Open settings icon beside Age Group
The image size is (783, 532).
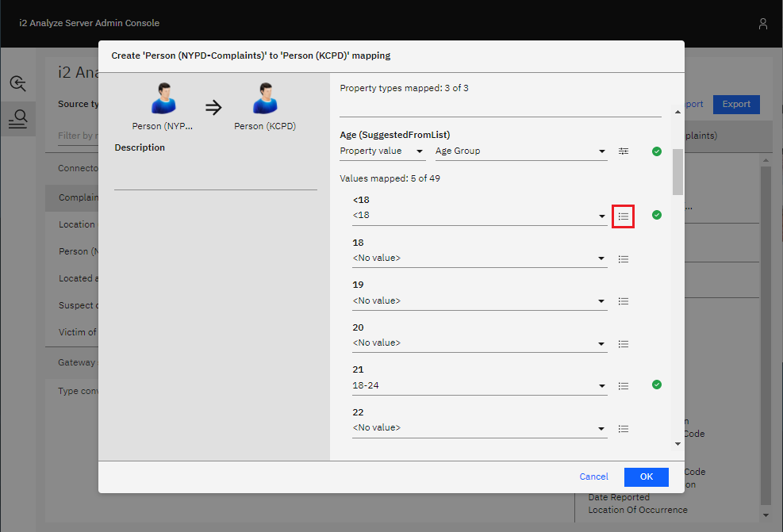tap(623, 151)
